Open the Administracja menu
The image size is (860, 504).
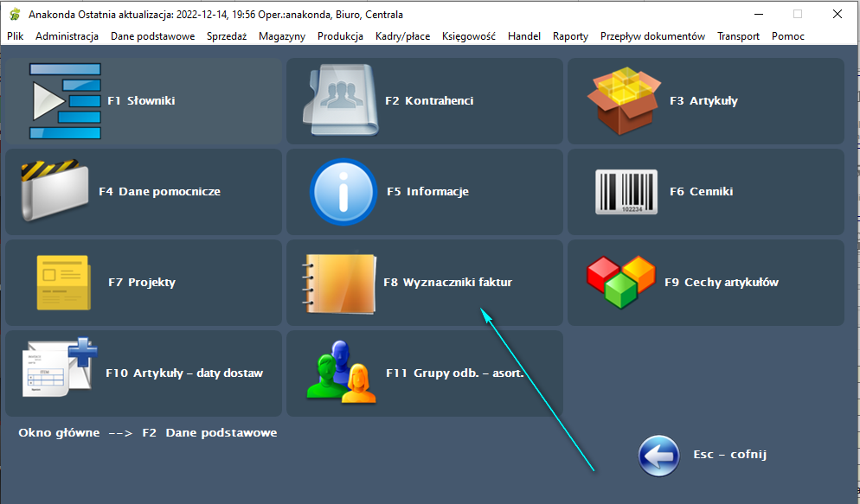pyautogui.click(x=67, y=36)
